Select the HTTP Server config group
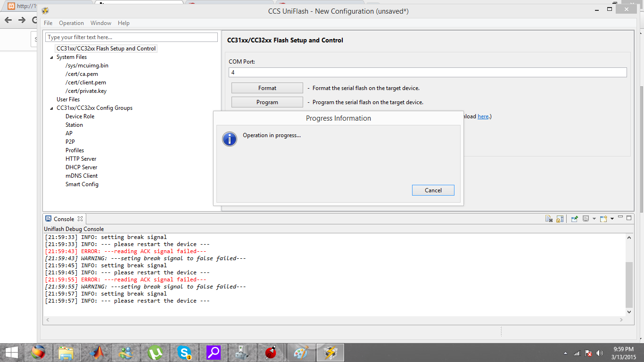Screen dimensions: 644x362 81,159
